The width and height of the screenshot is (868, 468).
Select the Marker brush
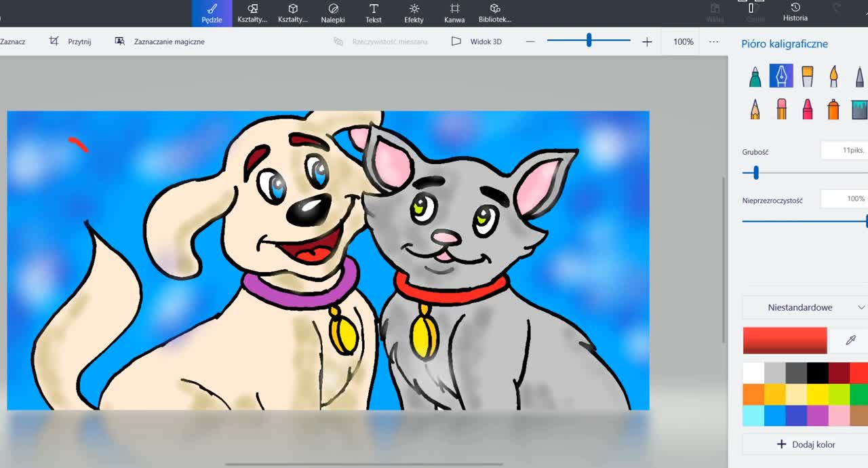click(755, 76)
